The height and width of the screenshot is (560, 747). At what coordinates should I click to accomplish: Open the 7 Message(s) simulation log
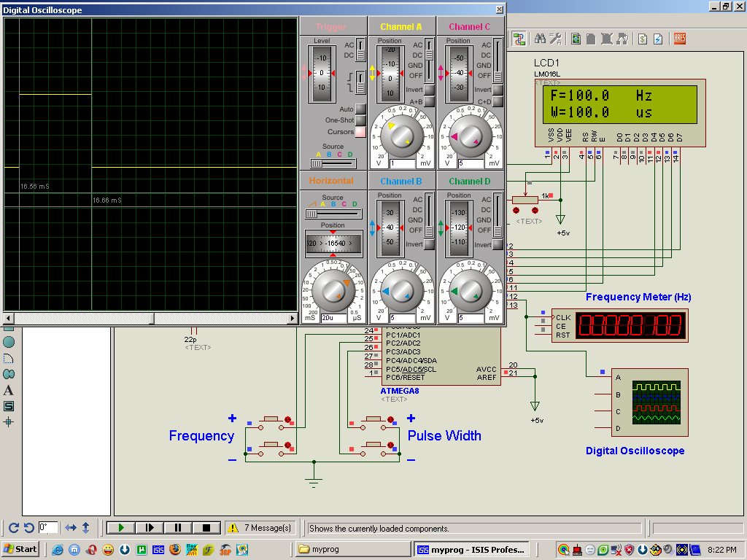(260, 527)
